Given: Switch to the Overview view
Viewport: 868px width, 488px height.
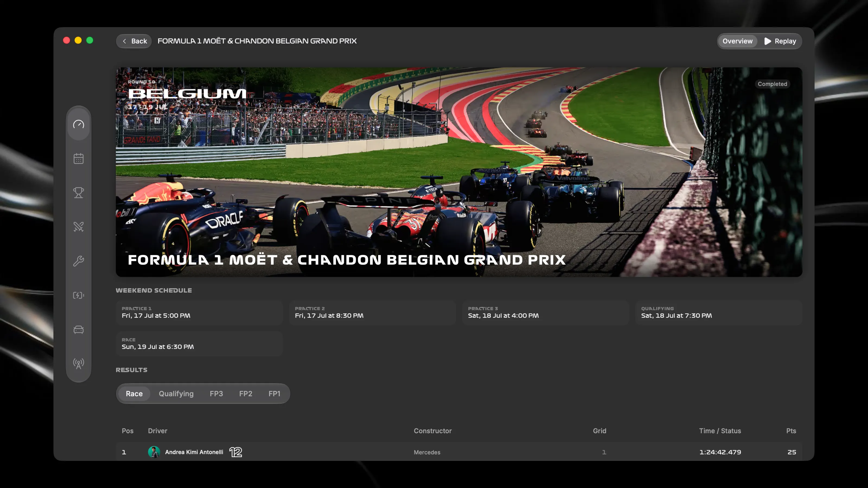Looking at the screenshot, I should 737,41.
